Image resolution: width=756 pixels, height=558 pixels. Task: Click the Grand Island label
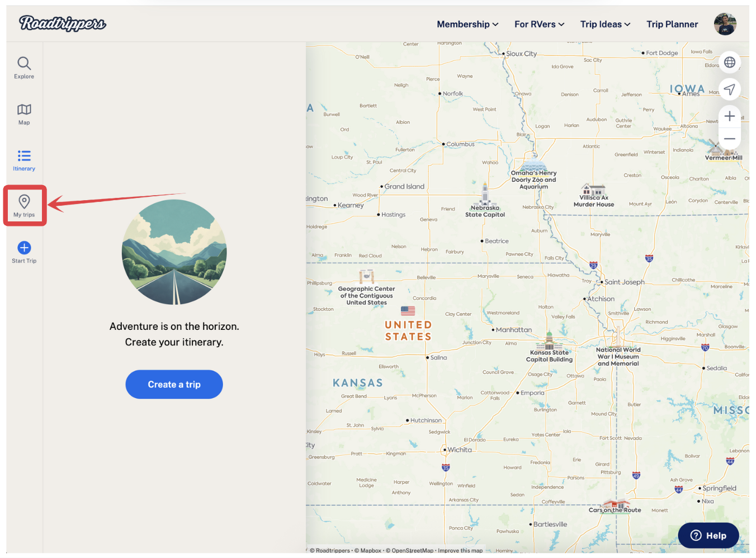(x=404, y=186)
